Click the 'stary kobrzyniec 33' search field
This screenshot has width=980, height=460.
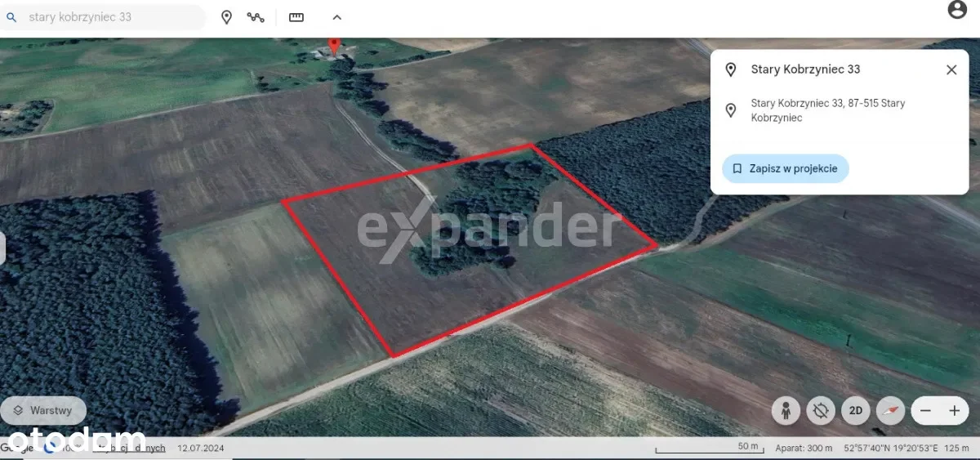[x=106, y=17]
